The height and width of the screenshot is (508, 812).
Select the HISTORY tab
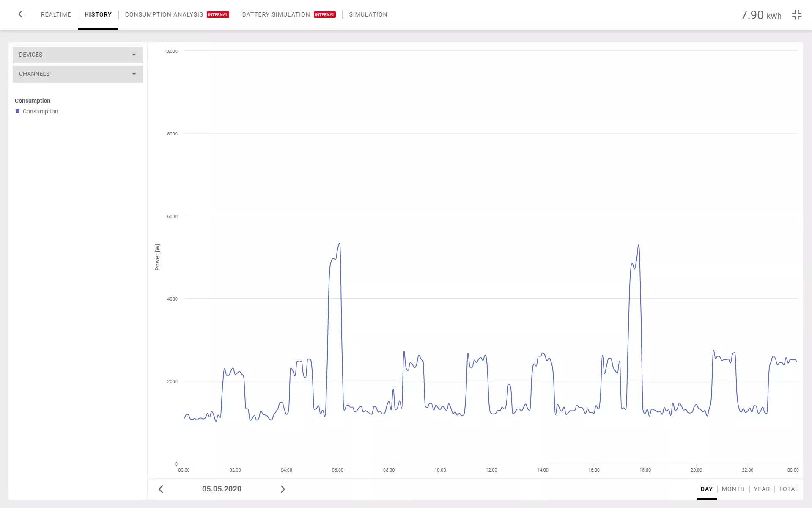(x=98, y=14)
